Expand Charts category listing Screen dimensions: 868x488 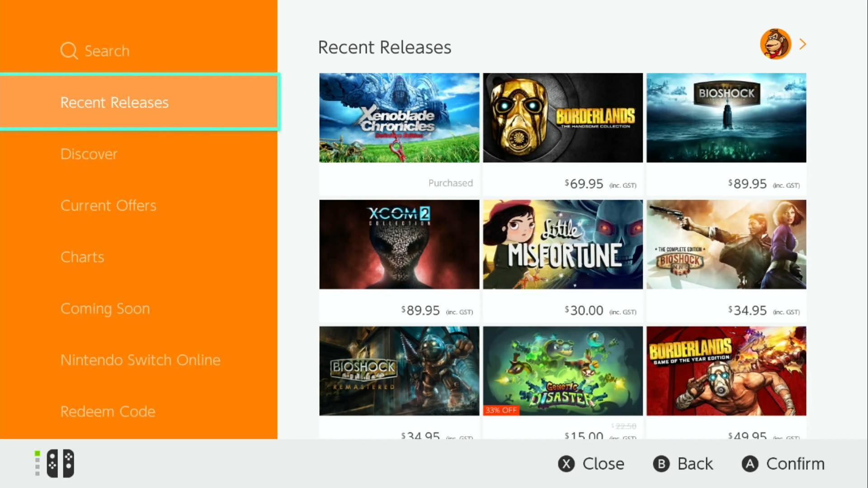tap(82, 257)
